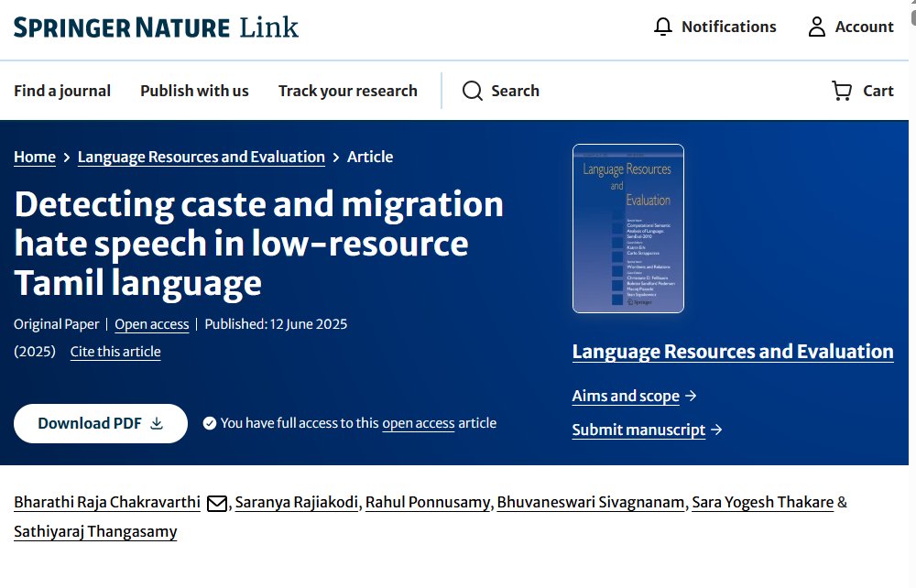916x588 pixels.
Task: View author Saranya Rajiakodi's profile
Action: (295, 503)
